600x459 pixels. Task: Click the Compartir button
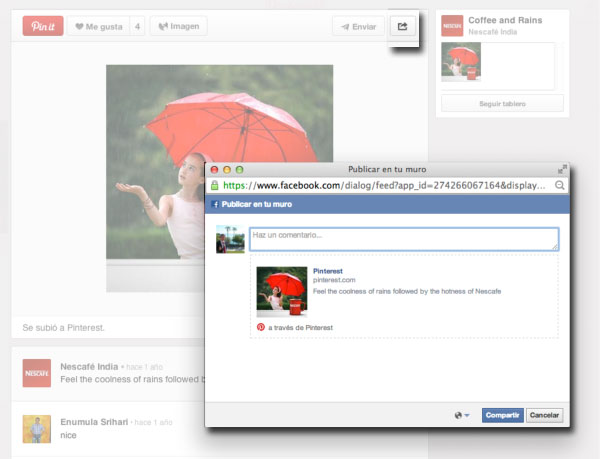tap(502, 415)
